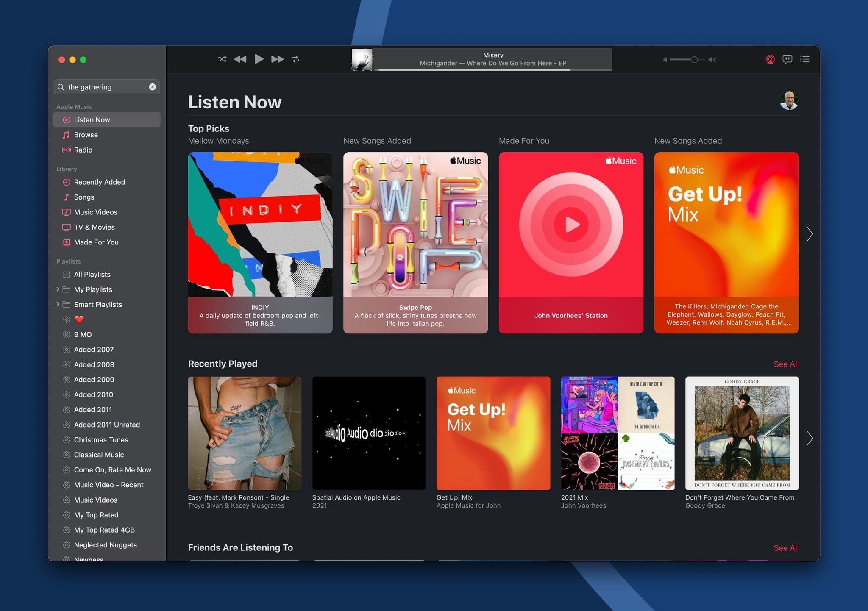Click the playback progress bar under Misery
The height and width of the screenshot is (611, 868).
pyautogui.click(x=492, y=69)
